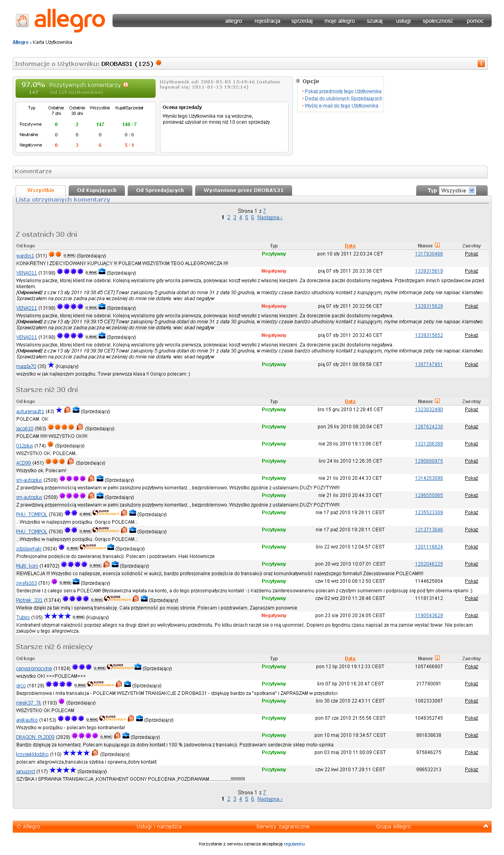Open "pomoc" in the top menu
Image resolution: width=504 pixels, height=855 pixels.
pos(475,21)
